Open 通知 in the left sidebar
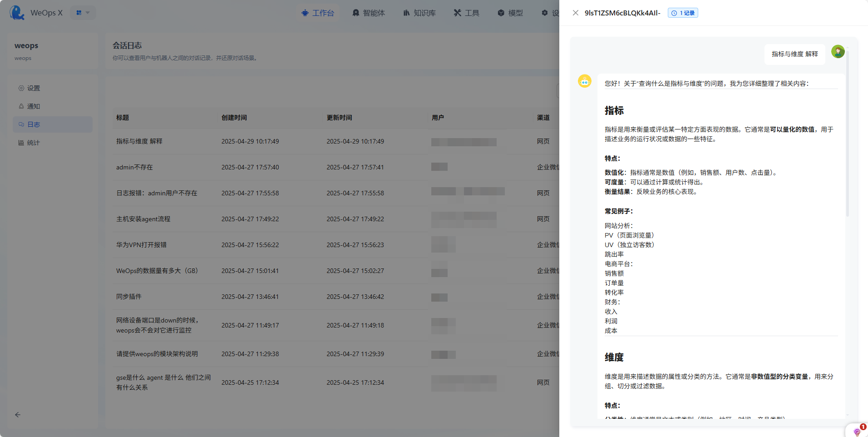 tap(53, 106)
